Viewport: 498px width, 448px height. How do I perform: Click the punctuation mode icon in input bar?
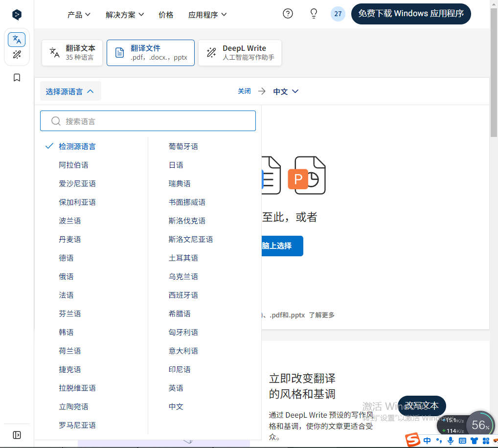(439, 440)
